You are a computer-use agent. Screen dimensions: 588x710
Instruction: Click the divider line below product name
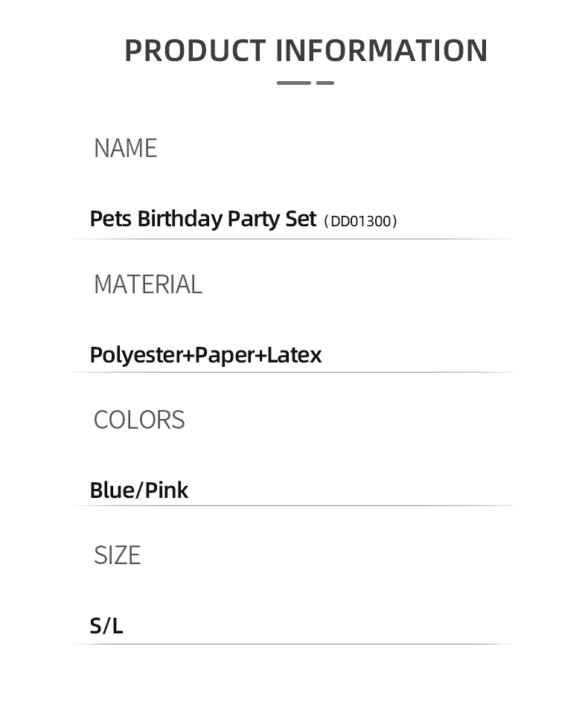293,239
